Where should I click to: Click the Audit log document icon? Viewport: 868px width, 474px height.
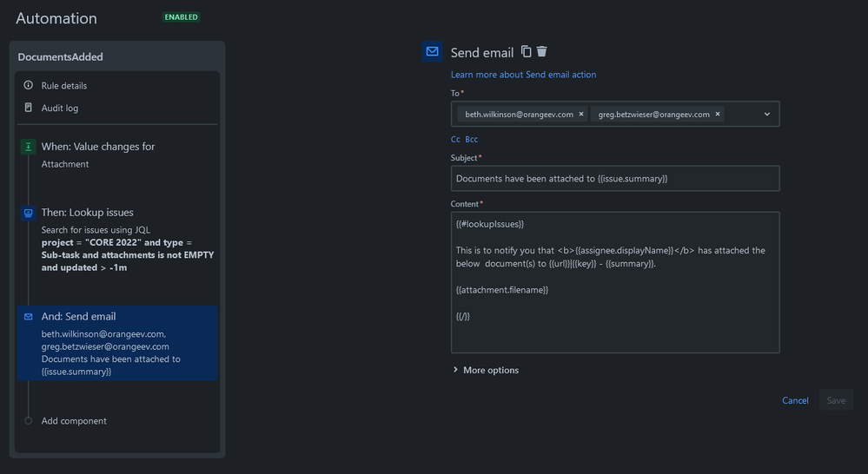pyautogui.click(x=28, y=108)
